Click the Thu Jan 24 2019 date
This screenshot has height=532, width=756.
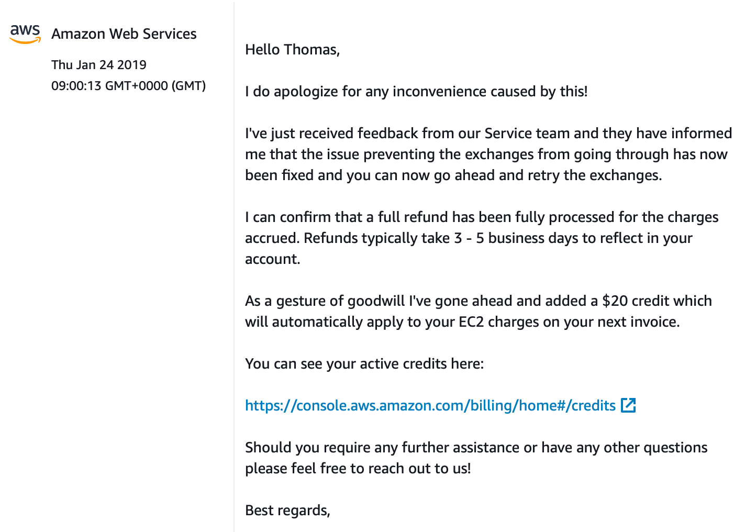point(99,65)
